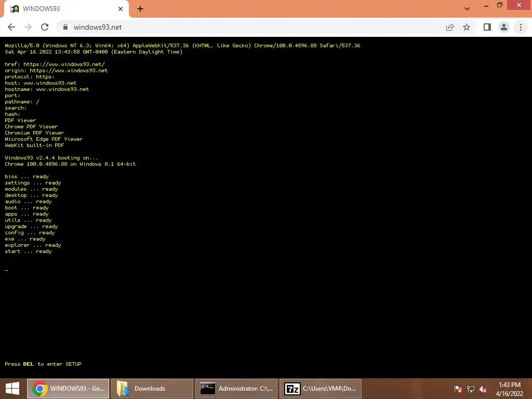The width and height of the screenshot is (532, 399).
Task: Switch to the WINDOWS93 Chrome taskbar item
Action: click(68, 389)
